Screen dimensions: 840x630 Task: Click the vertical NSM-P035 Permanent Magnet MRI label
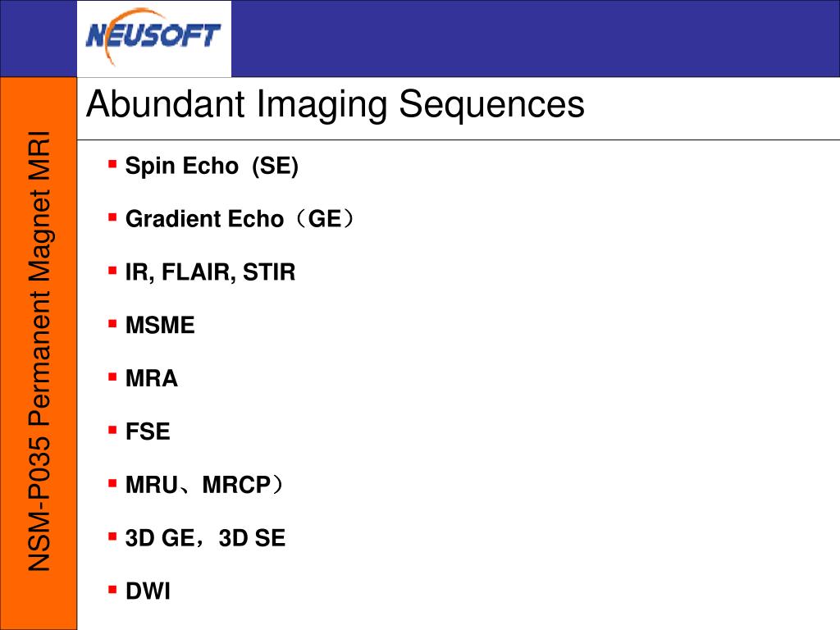[x=39, y=351]
